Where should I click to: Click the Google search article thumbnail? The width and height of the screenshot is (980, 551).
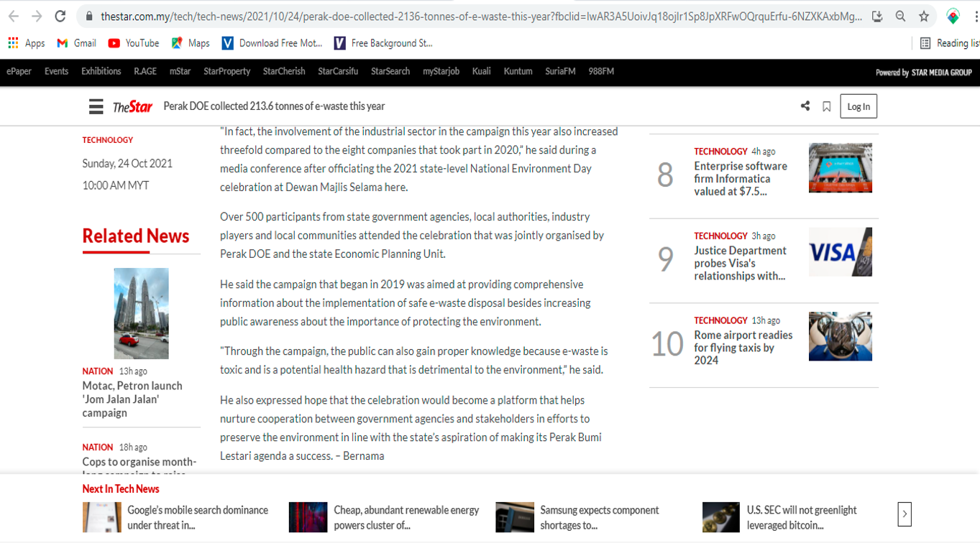pos(101,517)
